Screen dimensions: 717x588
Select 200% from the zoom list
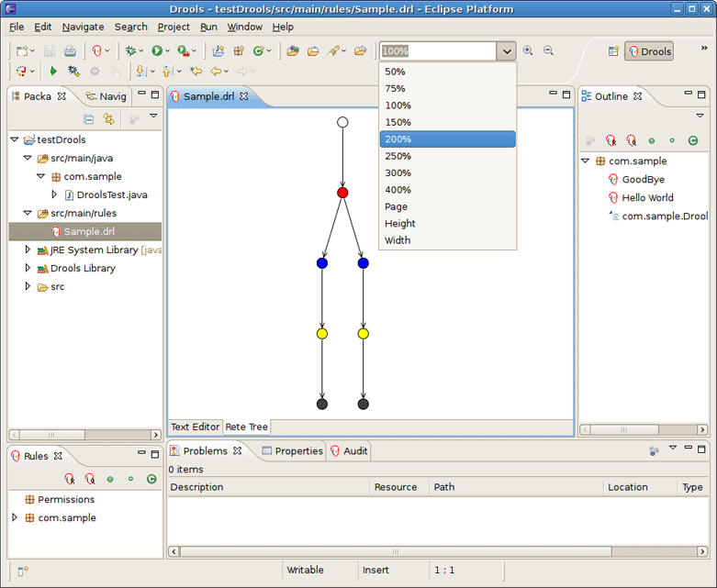point(447,139)
